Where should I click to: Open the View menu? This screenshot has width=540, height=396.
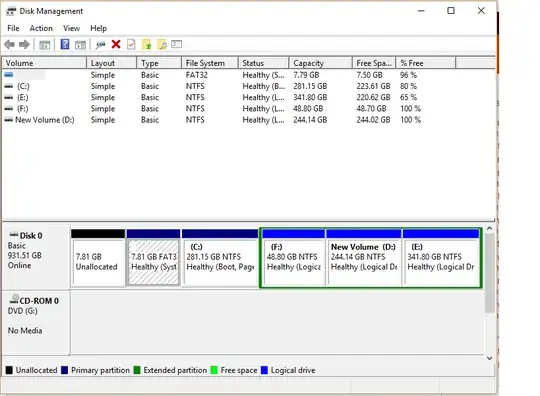click(71, 28)
